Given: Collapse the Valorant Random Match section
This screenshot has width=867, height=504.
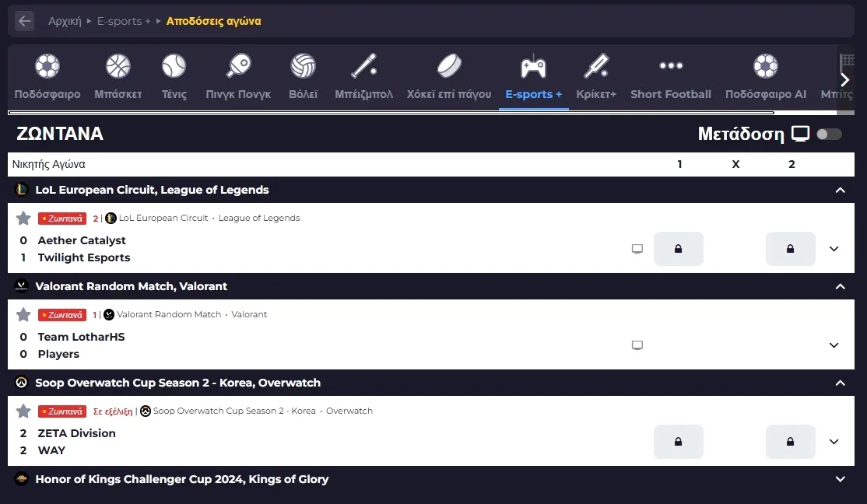Looking at the screenshot, I should (x=840, y=286).
